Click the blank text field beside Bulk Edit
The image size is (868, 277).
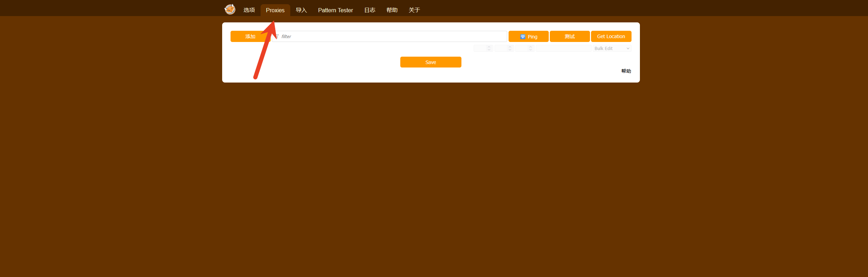[x=563, y=49]
